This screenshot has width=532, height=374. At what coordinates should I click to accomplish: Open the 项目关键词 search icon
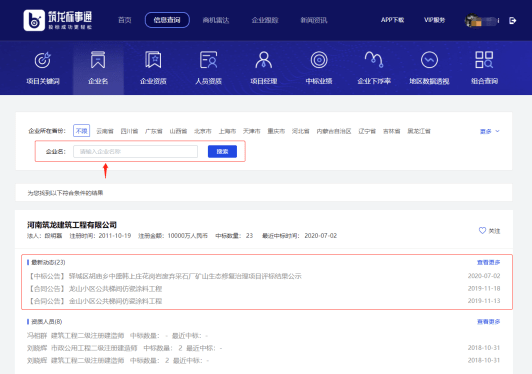tap(43, 60)
